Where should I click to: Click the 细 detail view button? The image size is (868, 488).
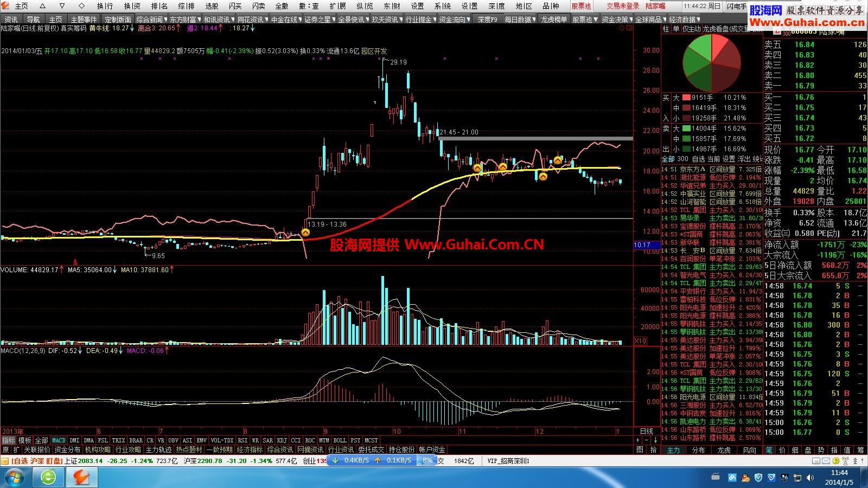[795, 450]
